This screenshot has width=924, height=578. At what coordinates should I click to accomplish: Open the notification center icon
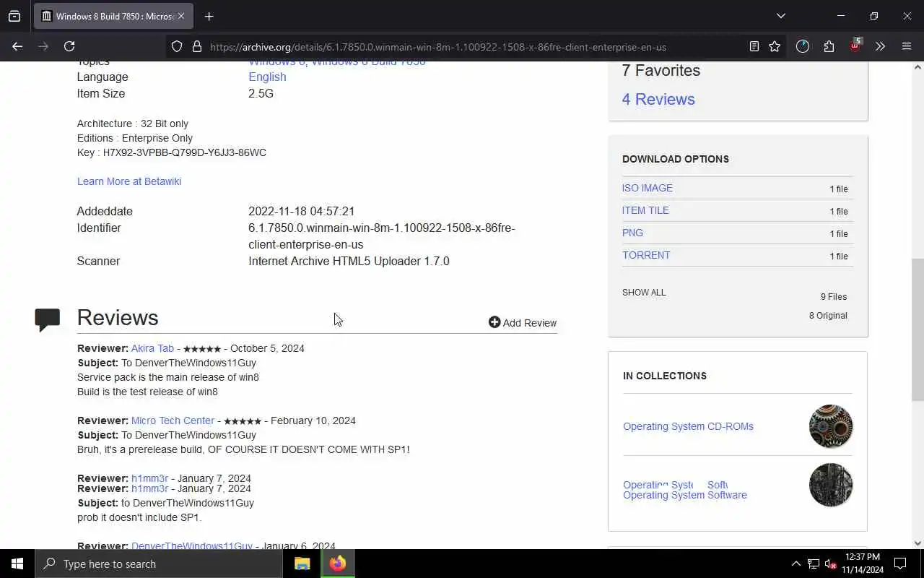pyautogui.click(x=900, y=564)
